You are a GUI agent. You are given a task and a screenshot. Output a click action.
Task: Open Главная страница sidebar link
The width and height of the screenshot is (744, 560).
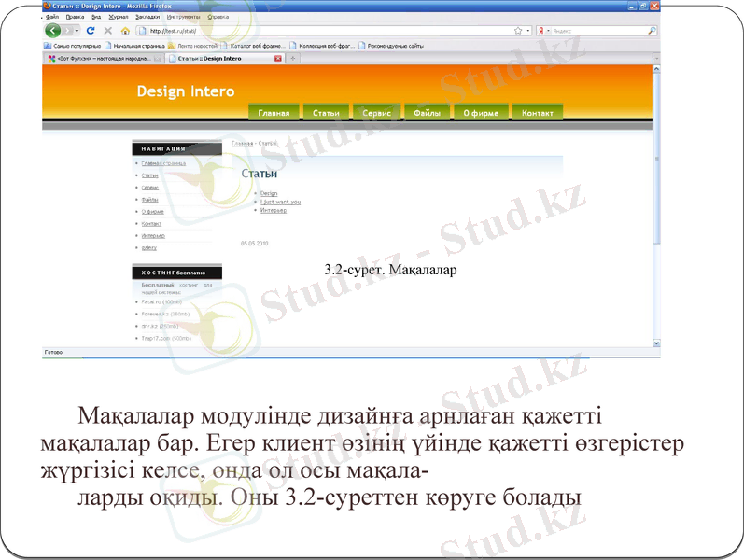(x=163, y=163)
